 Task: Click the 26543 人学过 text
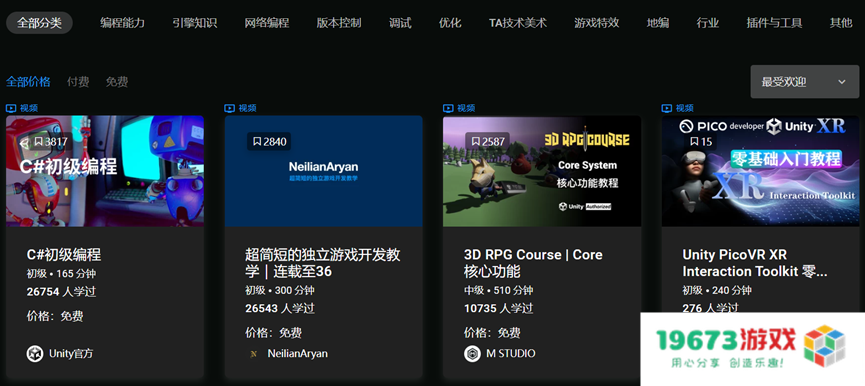pyautogui.click(x=280, y=308)
